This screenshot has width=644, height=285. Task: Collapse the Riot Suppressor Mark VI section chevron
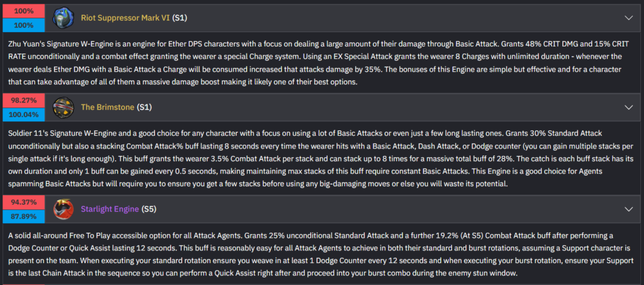pos(628,18)
